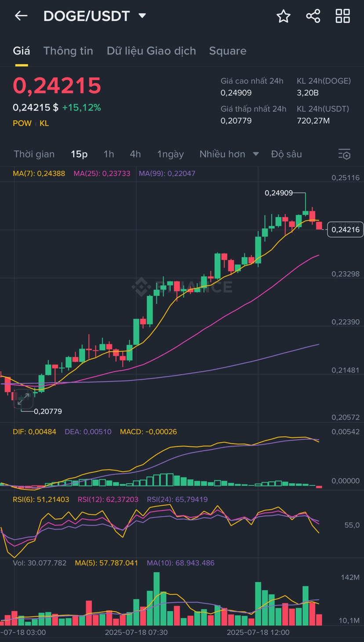Tap the KL 24h(DOGE) value 3,20B

click(x=308, y=93)
